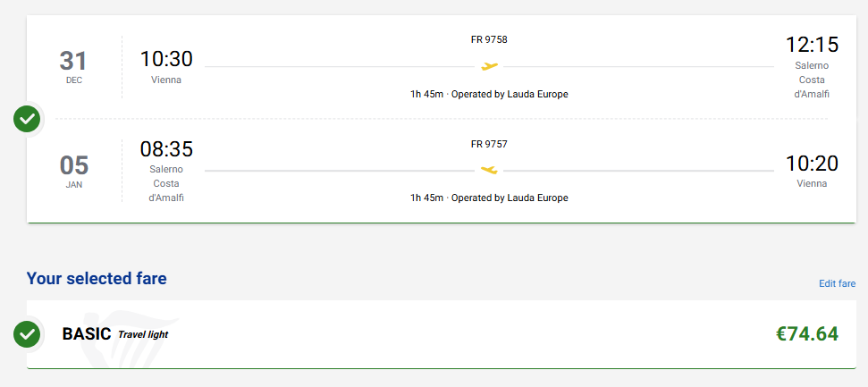The height and width of the screenshot is (387, 868).
Task: Click the return flight plane icon
Action: 489,170
